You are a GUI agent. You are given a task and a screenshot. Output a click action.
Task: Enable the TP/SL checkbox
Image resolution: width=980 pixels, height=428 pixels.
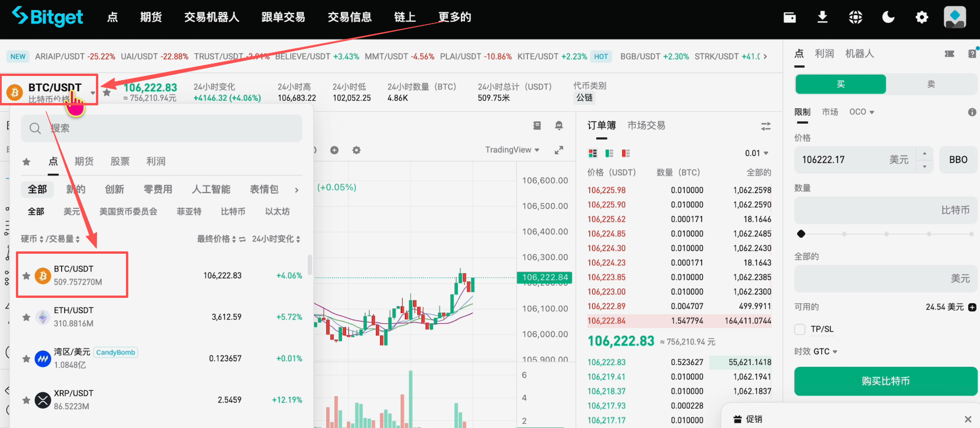click(800, 329)
